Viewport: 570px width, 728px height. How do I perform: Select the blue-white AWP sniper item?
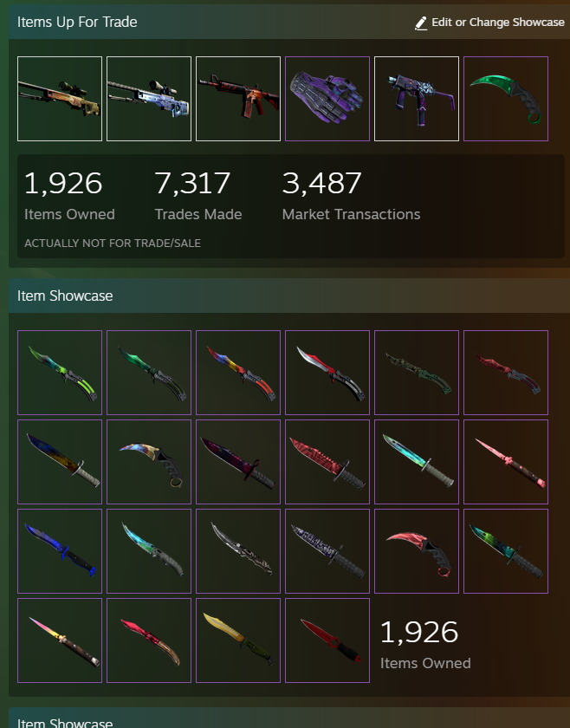pyautogui.click(x=149, y=99)
